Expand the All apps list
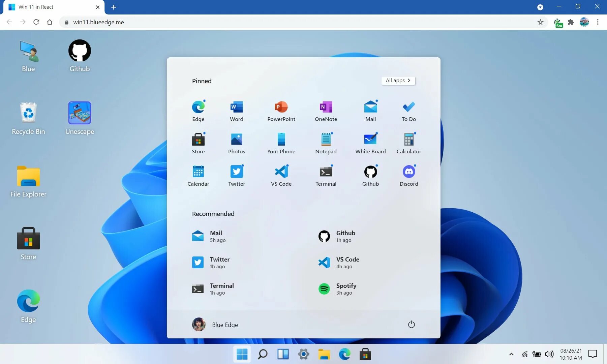607x364 pixels. point(398,81)
